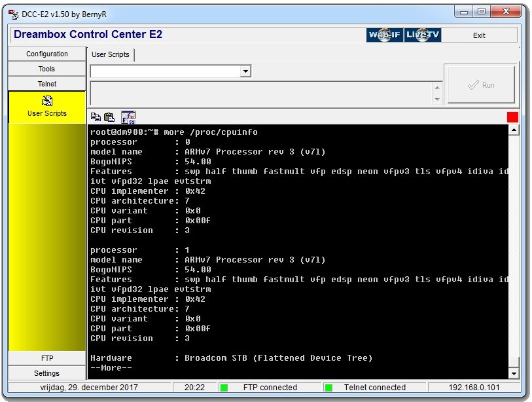The image size is (532, 402).
Task: Click the description box up arrow
Action: pyautogui.click(x=437, y=88)
